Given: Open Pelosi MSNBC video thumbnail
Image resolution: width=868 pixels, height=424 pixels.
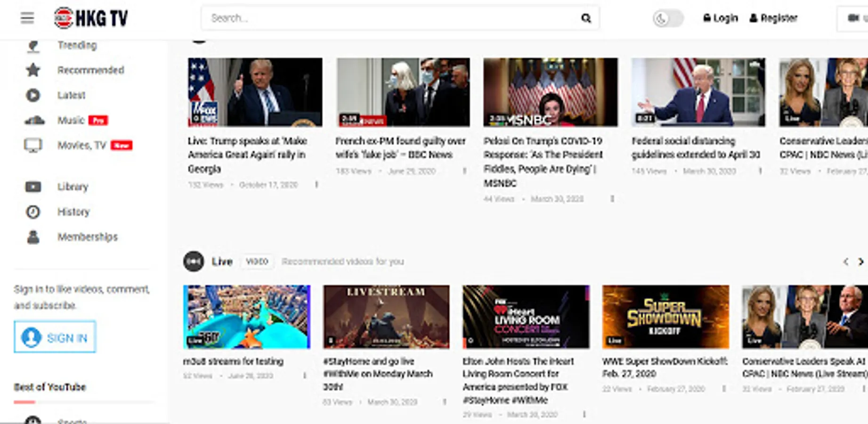Looking at the screenshot, I should 551,92.
